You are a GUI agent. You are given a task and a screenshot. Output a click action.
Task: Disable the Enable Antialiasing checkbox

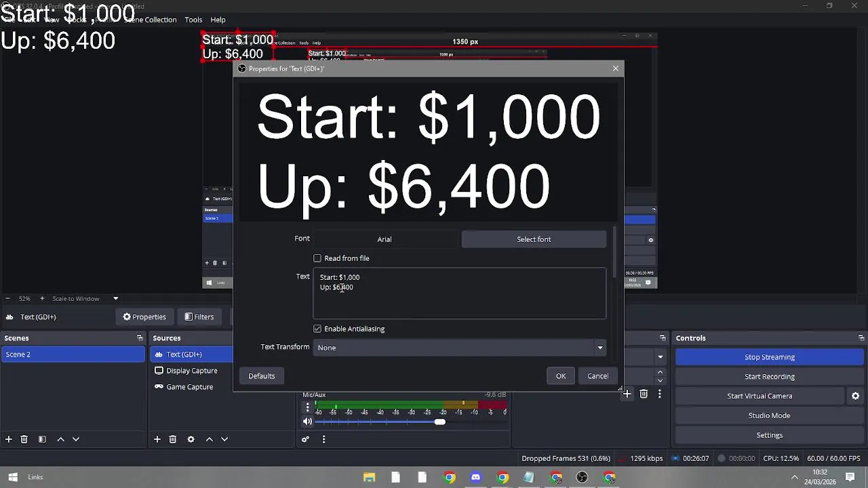click(x=317, y=329)
